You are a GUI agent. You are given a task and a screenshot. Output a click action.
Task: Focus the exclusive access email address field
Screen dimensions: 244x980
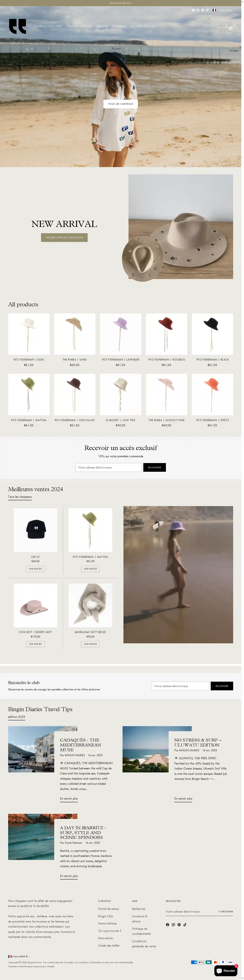click(x=109, y=467)
